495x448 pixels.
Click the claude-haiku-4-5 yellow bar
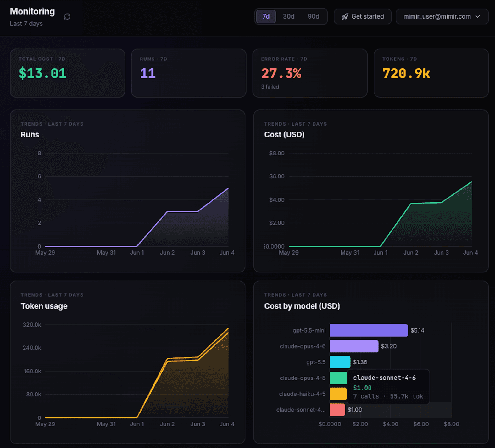point(338,394)
